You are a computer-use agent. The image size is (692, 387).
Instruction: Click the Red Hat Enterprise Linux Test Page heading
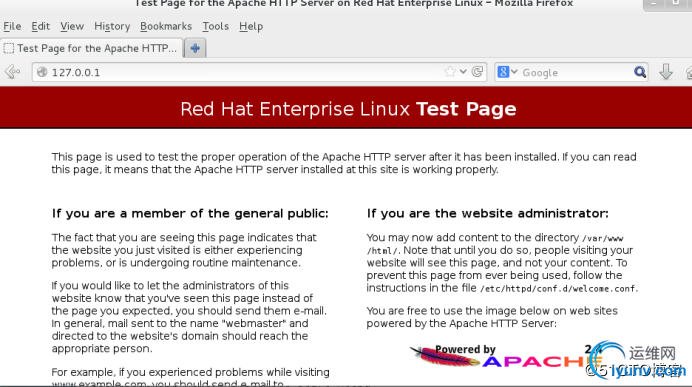[x=348, y=109]
